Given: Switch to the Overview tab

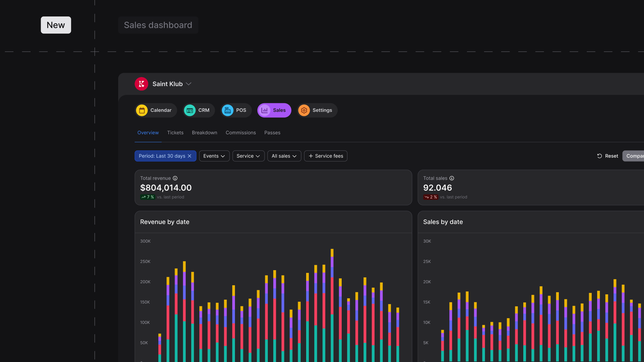Looking at the screenshot, I should 148,133.
